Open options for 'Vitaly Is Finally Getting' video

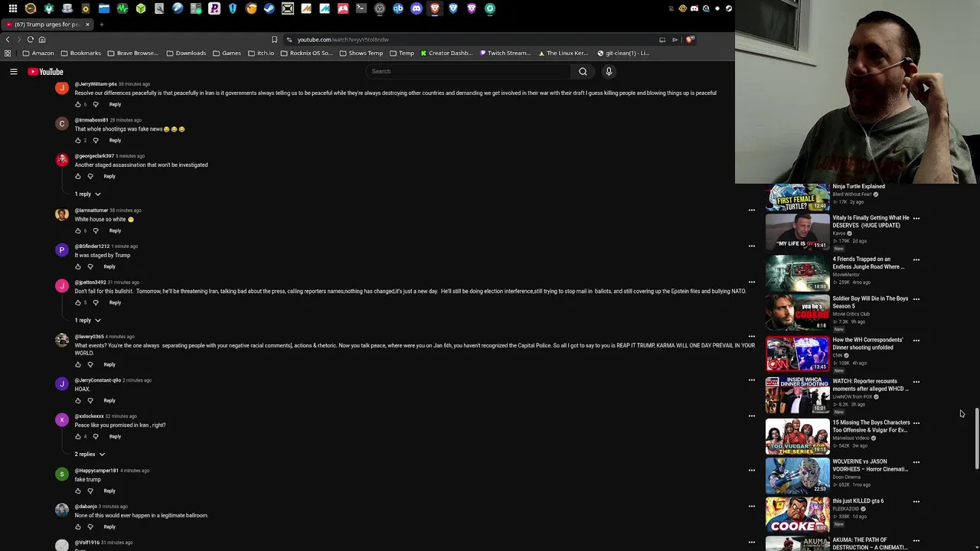tap(916, 218)
